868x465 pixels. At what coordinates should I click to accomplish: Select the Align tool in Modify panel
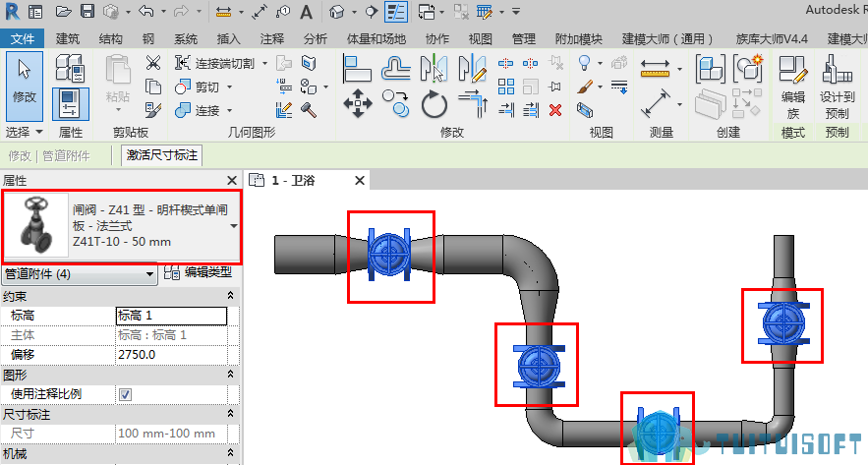[x=357, y=69]
